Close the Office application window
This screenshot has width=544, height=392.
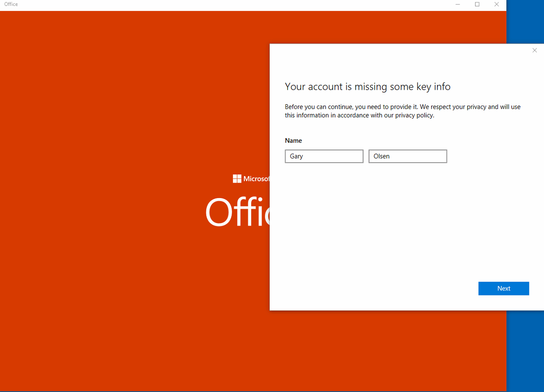(496, 5)
